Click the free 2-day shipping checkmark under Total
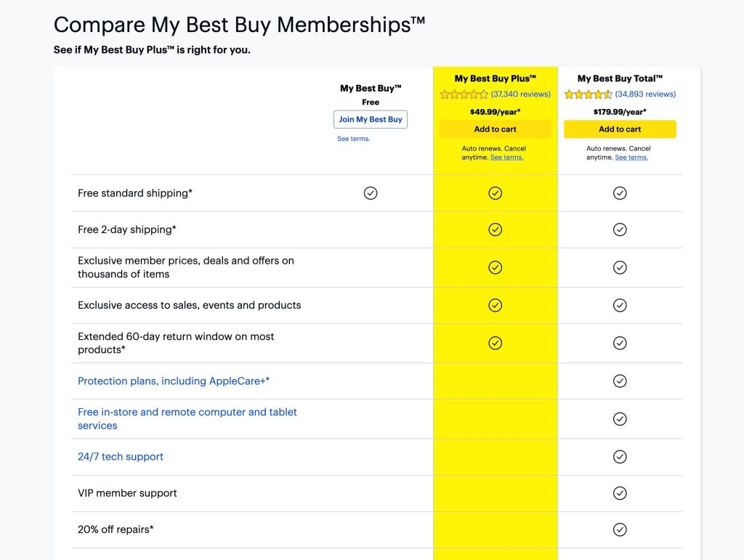Screen dimensions: 744x560 point(620,230)
